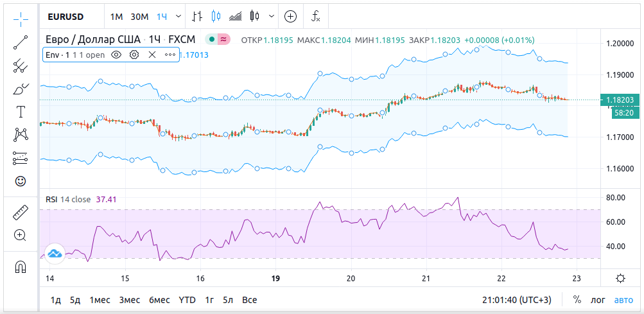Select the ruler measure tool

click(x=21, y=212)
